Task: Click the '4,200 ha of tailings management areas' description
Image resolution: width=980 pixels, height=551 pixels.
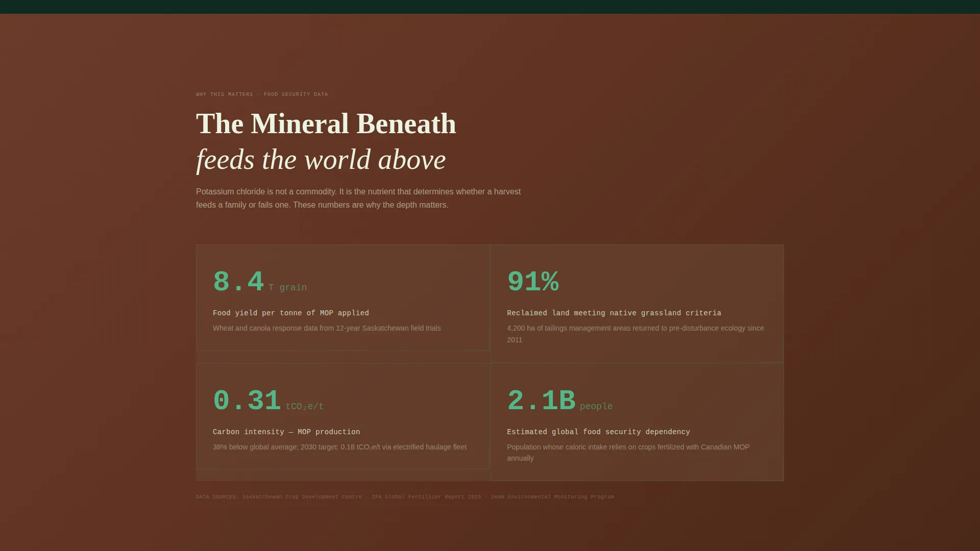Action: click(x=635, y=334)
